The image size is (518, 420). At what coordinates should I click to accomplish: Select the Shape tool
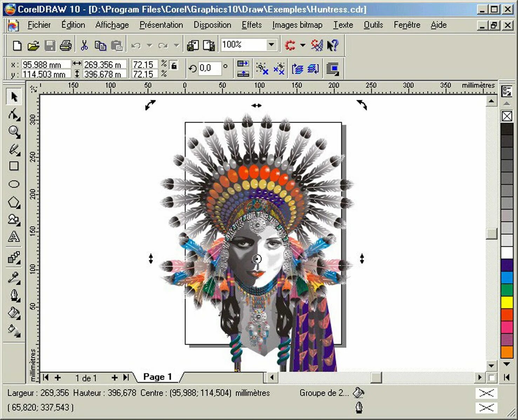point(14,114)
